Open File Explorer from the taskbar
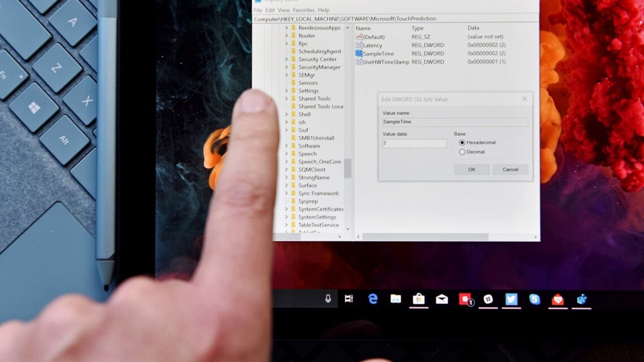 395,299
